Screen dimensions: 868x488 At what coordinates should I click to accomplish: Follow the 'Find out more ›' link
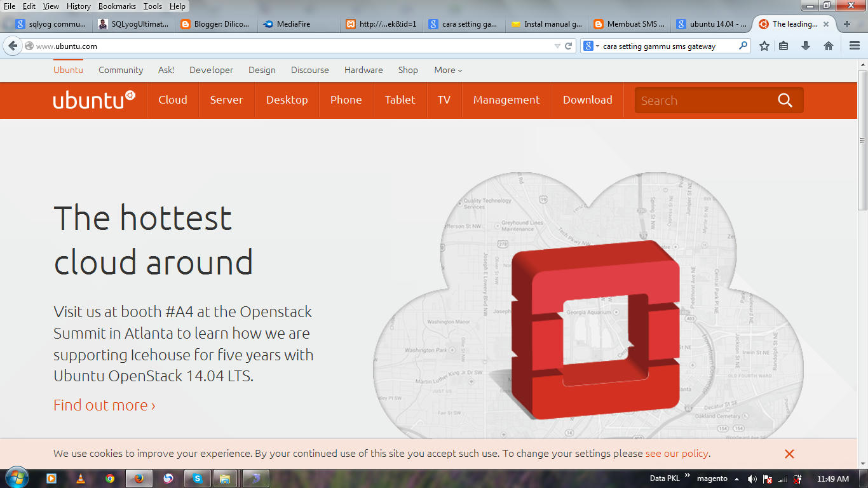pos(104,405)
